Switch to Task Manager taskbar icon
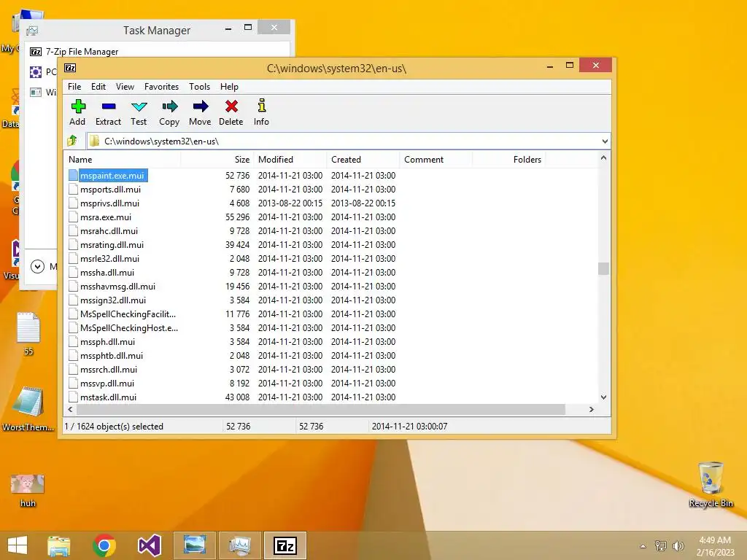Image resolution: width=747 pixels, height=560 pixels. tap(239, 545)
